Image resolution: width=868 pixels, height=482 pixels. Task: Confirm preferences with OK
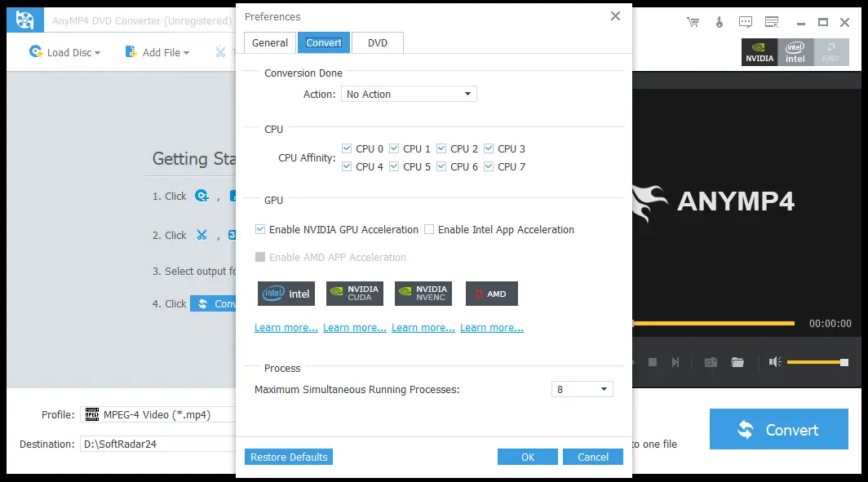(528, 457)
